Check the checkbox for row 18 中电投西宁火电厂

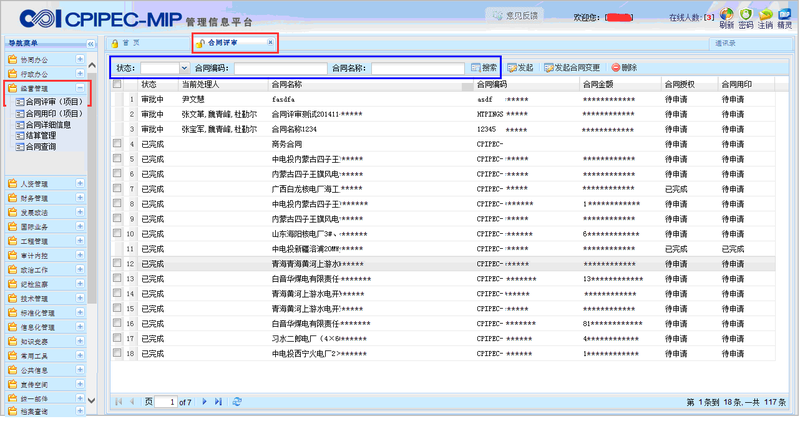(117, 353)
